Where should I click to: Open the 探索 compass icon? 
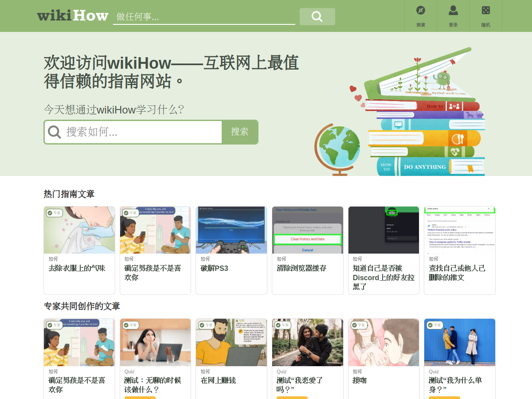(421, 10)
